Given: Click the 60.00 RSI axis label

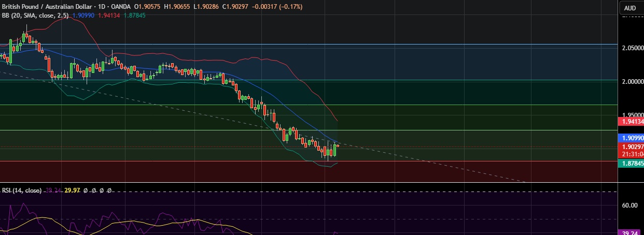Looking at the screenshot, I should [630, 205].
